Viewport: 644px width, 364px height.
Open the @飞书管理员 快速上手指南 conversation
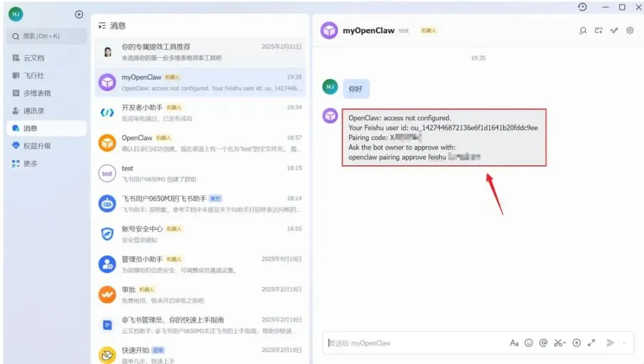pos(200,325)
